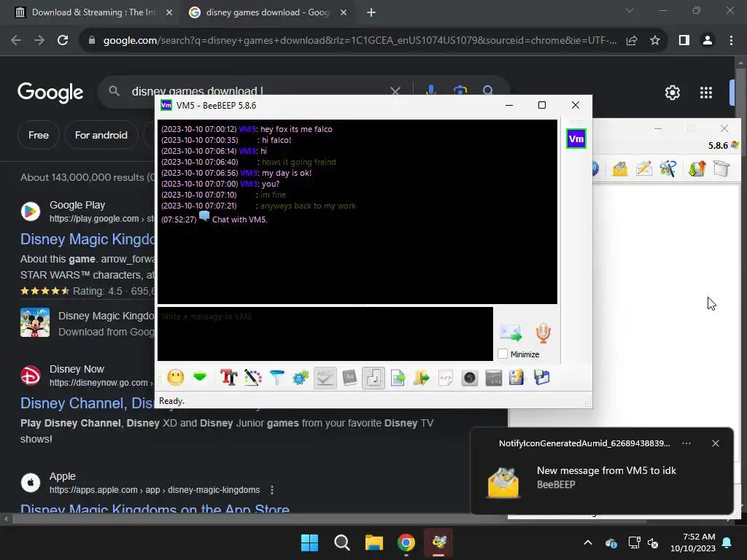
Task: Open the Google apps grid
Action: pos(706,93)
